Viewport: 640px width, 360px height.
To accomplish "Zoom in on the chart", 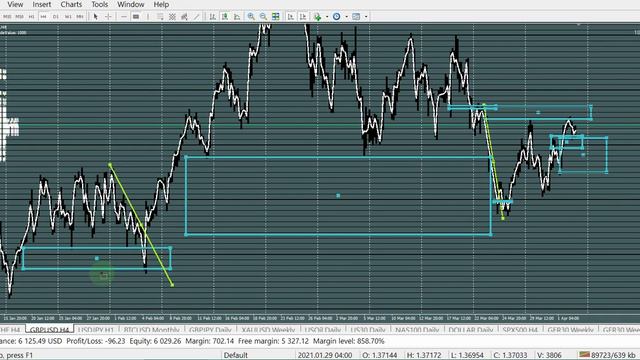I will pos(251,17).
